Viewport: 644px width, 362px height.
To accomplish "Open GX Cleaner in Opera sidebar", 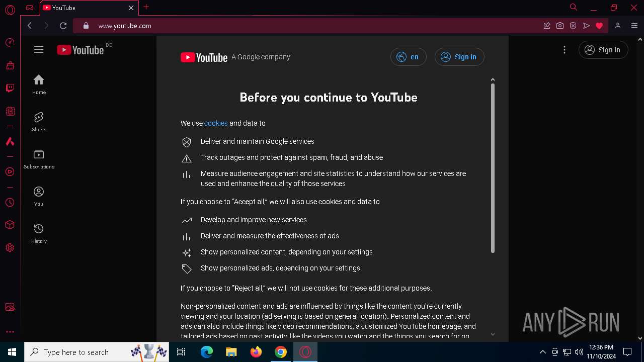I will (10, 65).
